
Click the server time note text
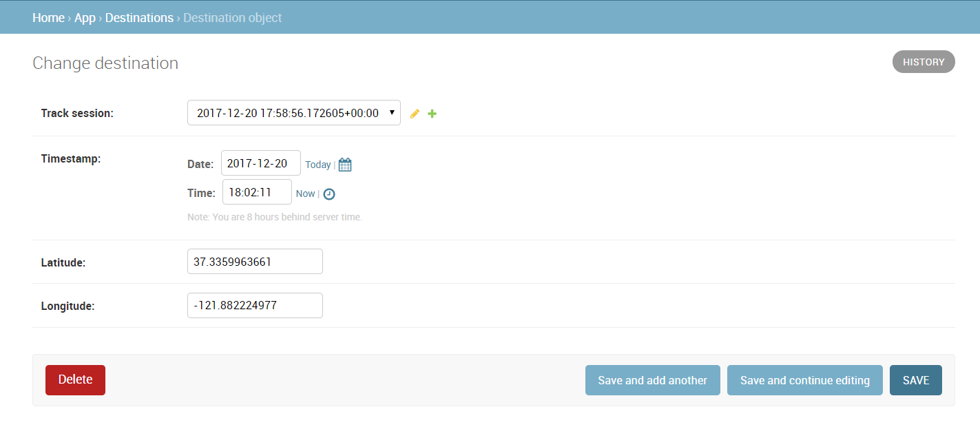[275, 217]
